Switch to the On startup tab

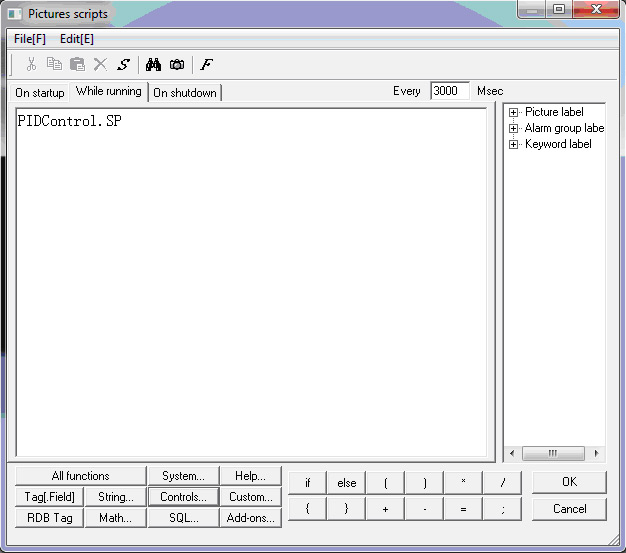click(40, 93)
